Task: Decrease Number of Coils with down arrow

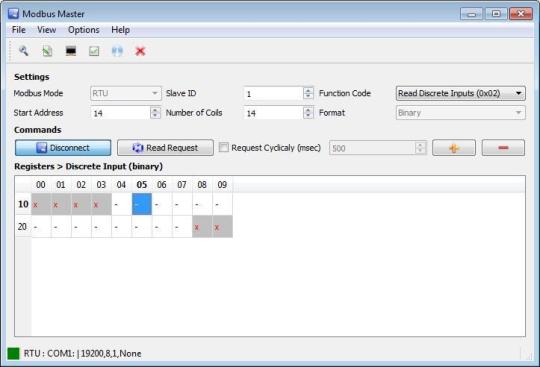Action: click(308, 116)
